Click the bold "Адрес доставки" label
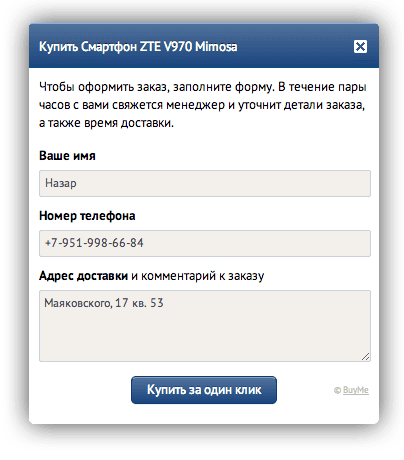 point(83,276)
